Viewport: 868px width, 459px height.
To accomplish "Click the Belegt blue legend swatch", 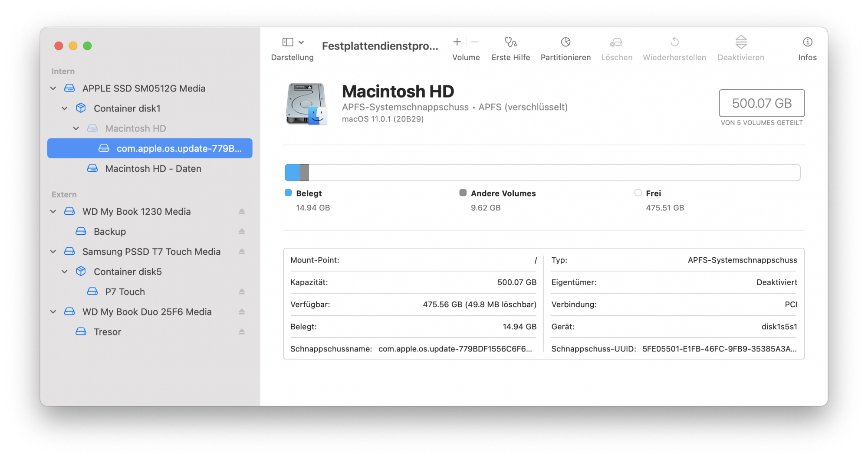I will tap(288, 193).
